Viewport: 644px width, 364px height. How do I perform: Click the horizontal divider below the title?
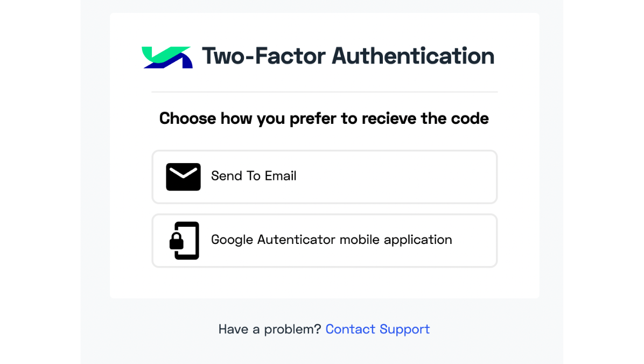point(325,92)
